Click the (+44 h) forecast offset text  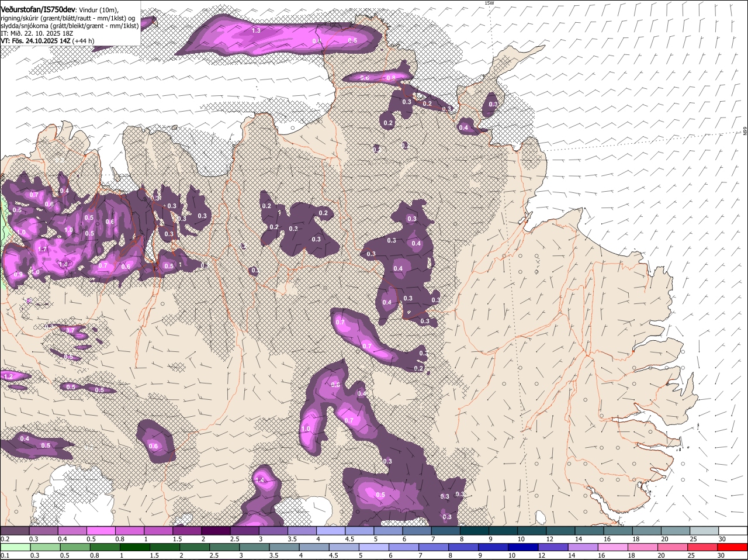[84, 41]
